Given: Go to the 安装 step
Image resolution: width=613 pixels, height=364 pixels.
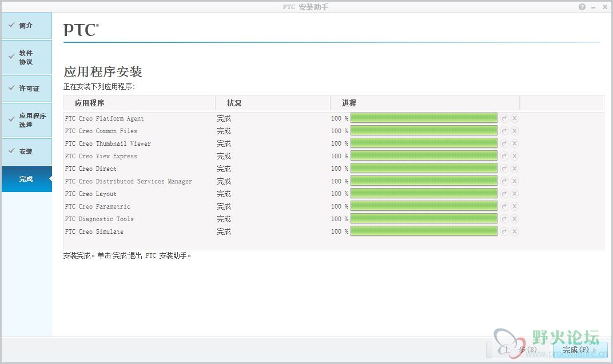Looking at the screenshot, I should (x=26, y=151).
